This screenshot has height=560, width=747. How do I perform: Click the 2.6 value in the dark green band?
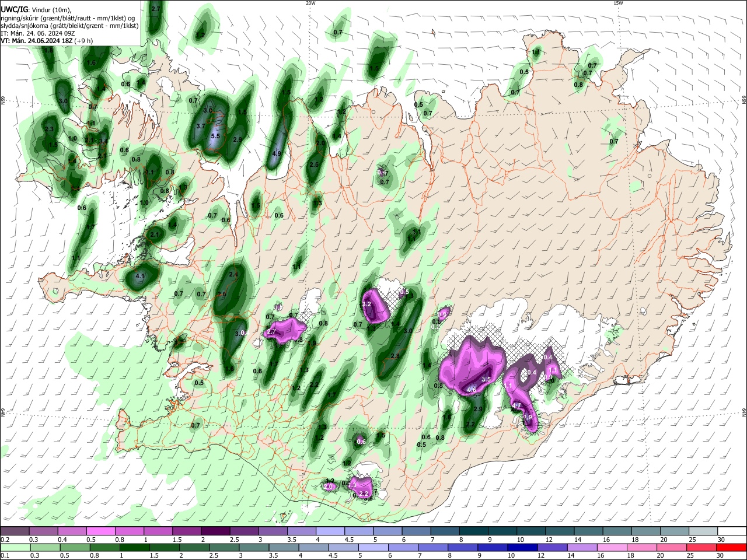tap(222, 295)
